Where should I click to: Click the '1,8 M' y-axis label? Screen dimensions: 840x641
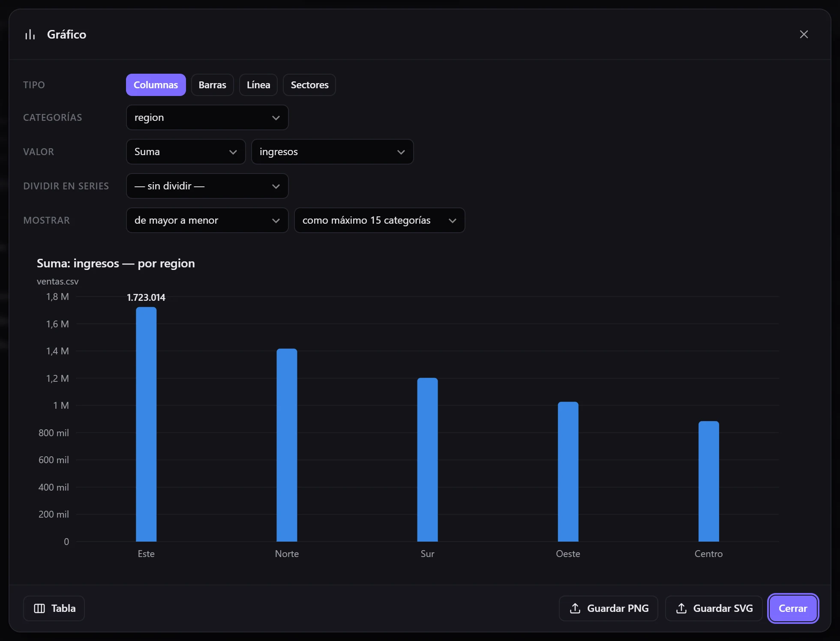click(57, 297)
